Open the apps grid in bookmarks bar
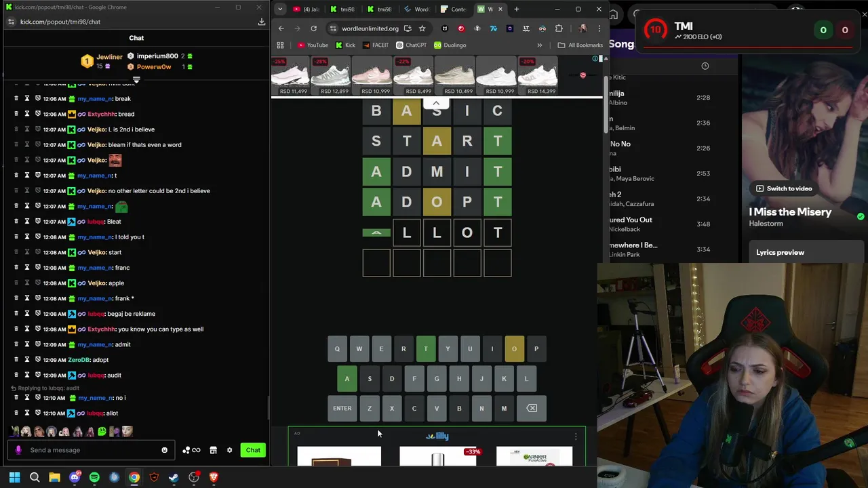Viewport: 868px width, 488px height. (280, 45)
